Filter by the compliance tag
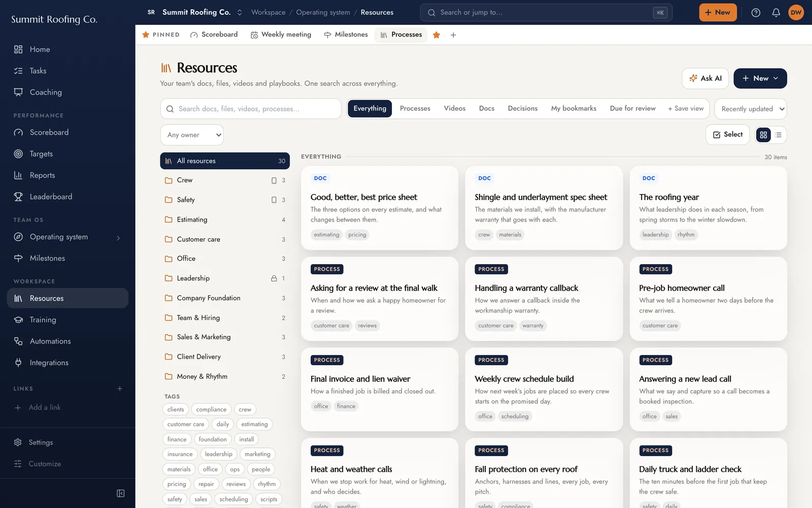Image resolution: width=812 pixels, height=508 pixels. tap(211, 409)
